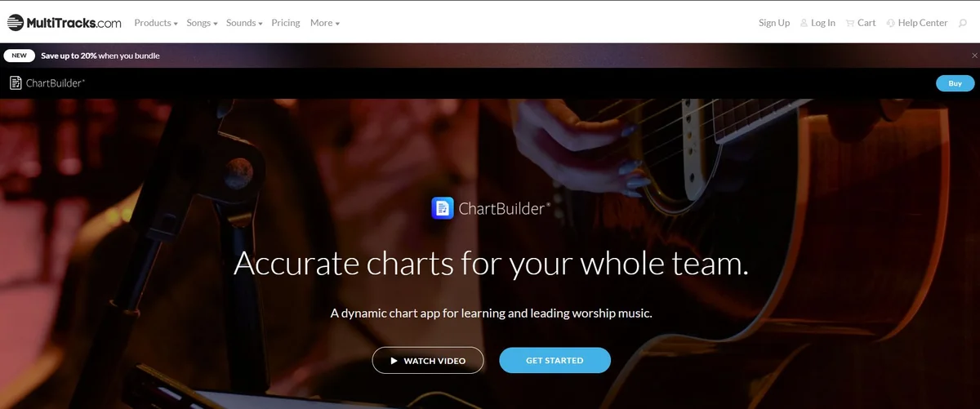Open the search magnifier icon
The image size is (980, 409).
963,23
